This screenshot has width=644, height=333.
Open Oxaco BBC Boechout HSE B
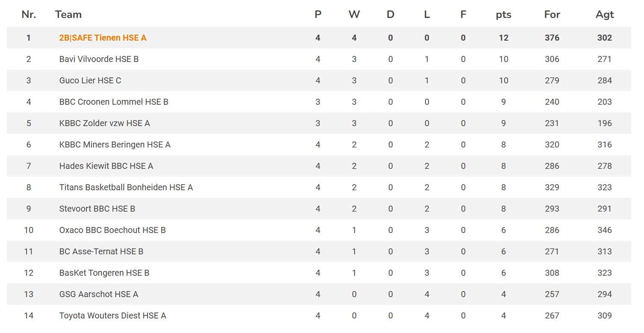[x=112, y=230]
